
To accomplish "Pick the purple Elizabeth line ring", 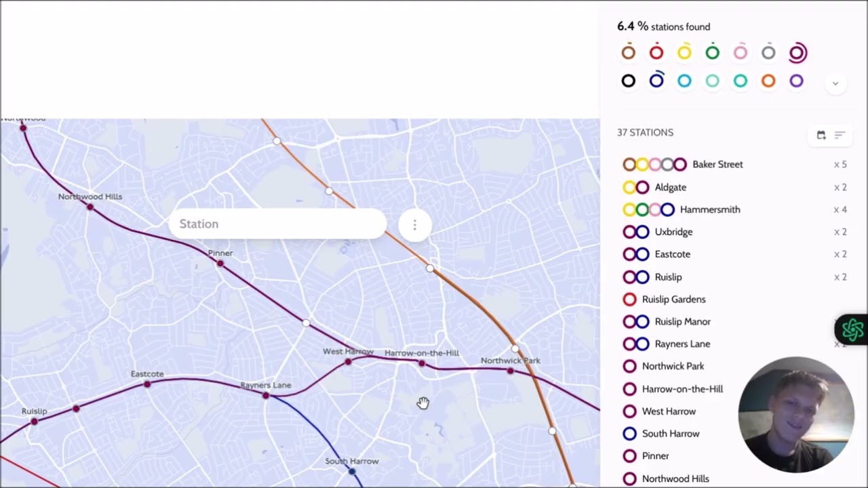I will coord(797,81).
